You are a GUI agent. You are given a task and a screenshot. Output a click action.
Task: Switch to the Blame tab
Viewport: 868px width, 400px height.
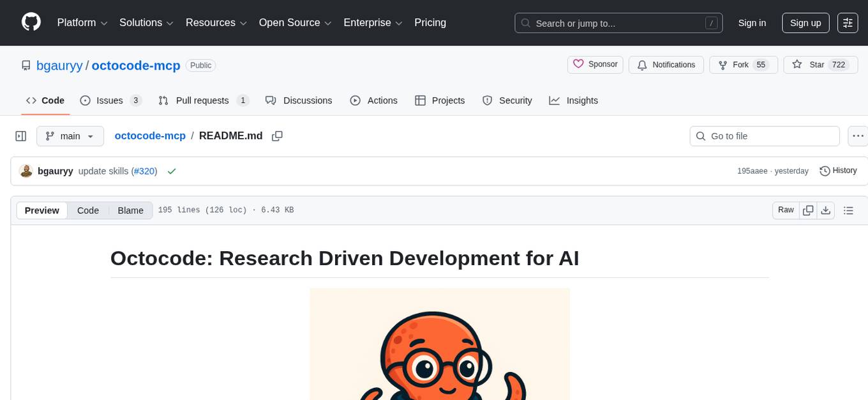pyautogui.click(x=130, y=210)
